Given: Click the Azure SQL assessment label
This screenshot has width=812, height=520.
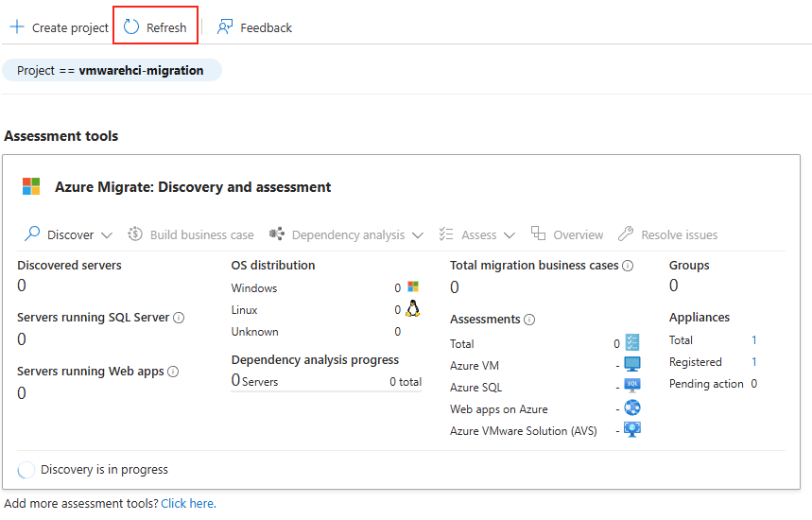Looking at the screenshot, I should pyautogui.click(x=475, y=388).
